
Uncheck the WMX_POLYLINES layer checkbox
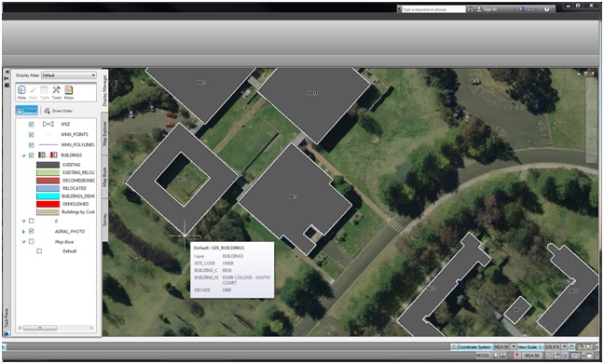(x=31, y=145)
